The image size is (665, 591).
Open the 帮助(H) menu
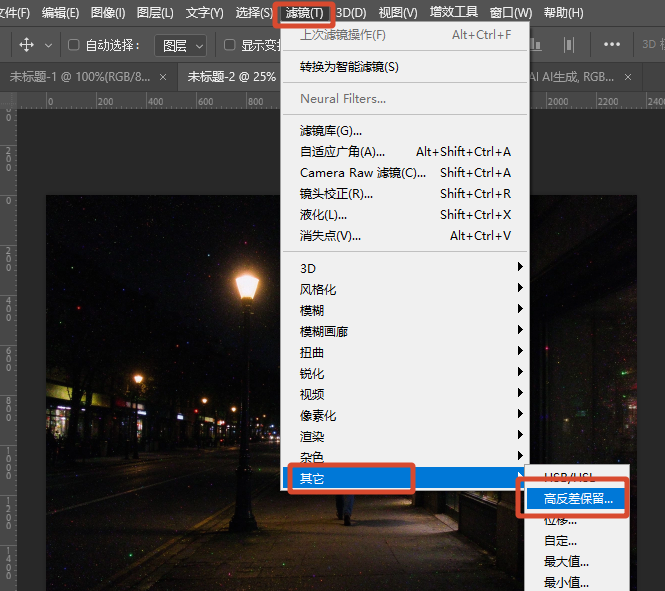tap(563, 13)
